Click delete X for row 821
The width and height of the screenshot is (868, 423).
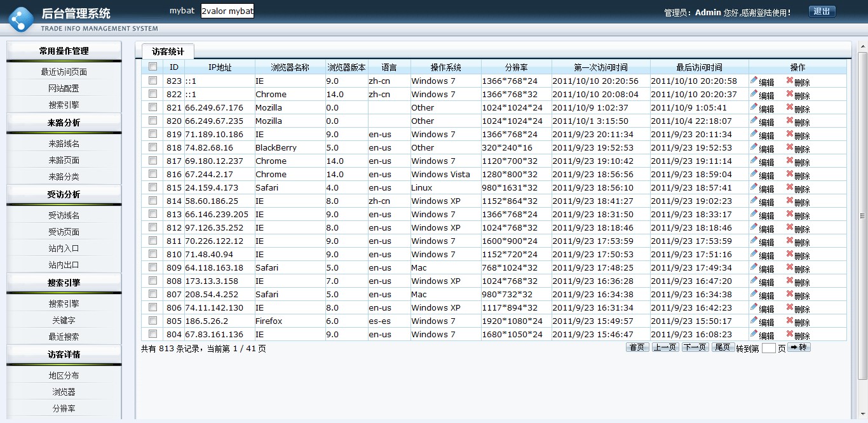(790, 107)
